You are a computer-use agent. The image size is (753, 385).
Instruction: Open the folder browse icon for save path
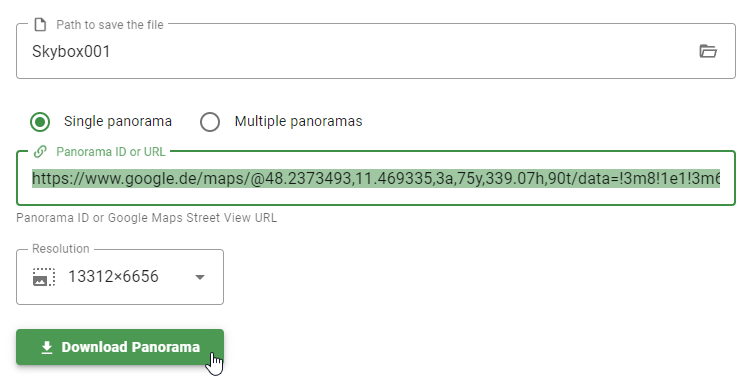708,51
